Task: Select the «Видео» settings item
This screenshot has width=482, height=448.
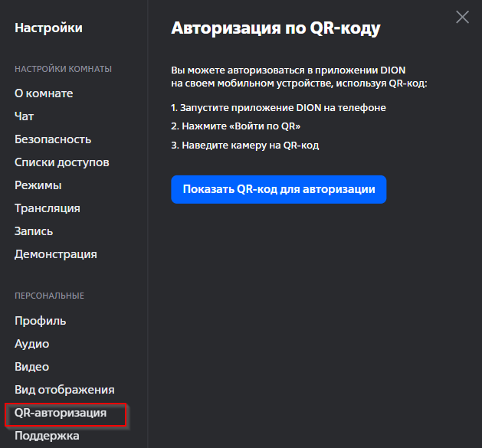Action: [32, 367]
